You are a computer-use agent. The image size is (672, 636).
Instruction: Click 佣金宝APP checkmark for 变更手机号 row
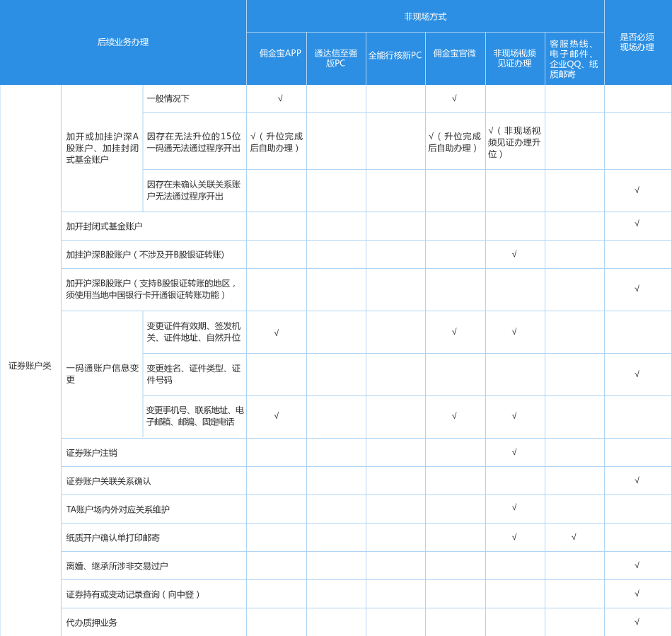point(277,416)
